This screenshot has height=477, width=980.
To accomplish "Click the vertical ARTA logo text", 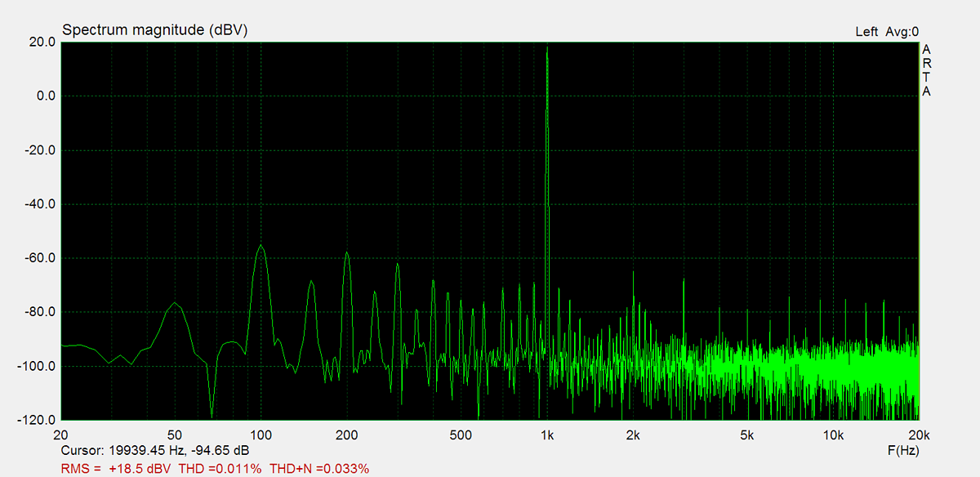I will (x=926, y=70).
